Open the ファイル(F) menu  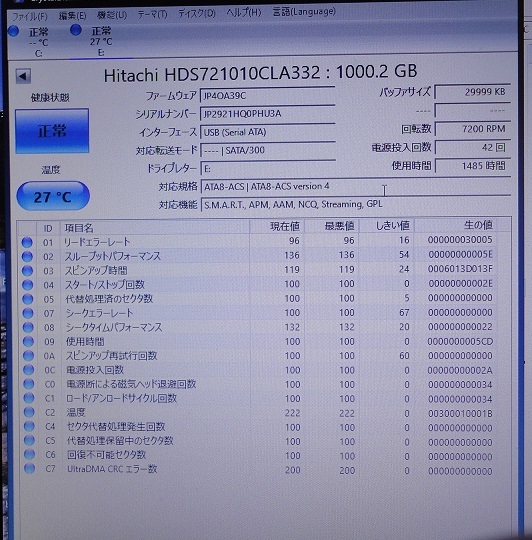click(30, 16)
